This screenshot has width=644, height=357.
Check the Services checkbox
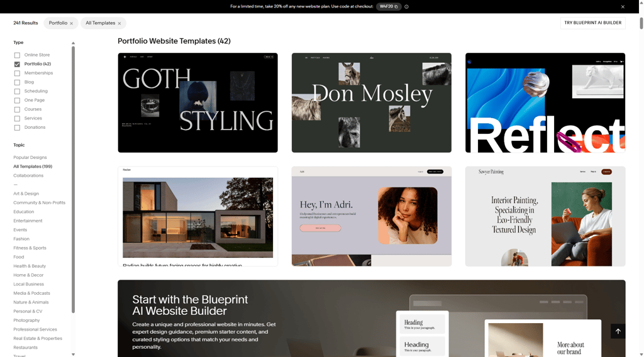[x=17, y=119]
